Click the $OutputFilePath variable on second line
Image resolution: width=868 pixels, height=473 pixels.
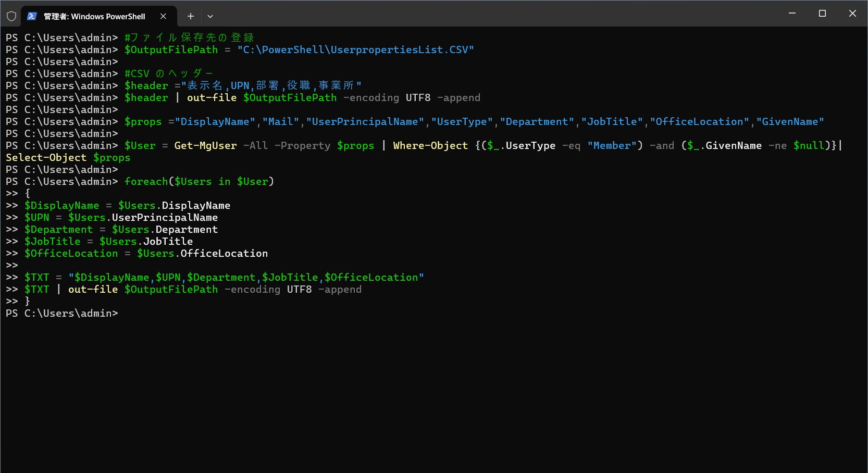[x=171, y=49]
